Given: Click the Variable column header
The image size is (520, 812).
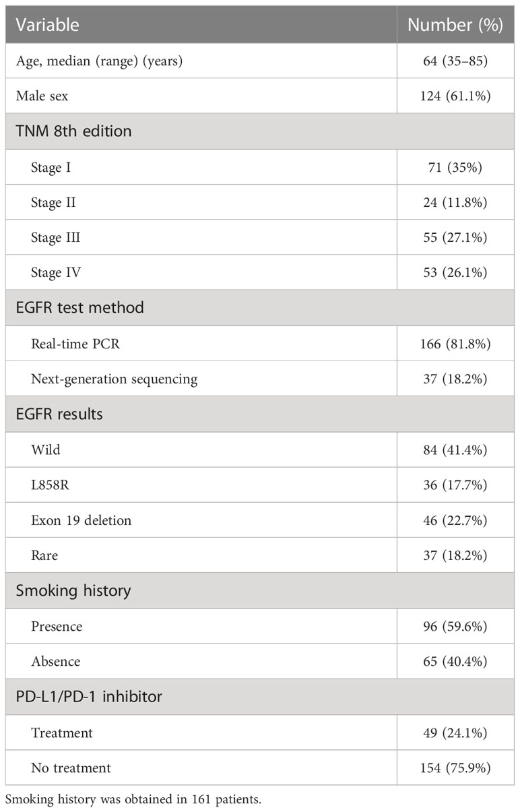Looking at the screenshot, I should 47,26.
